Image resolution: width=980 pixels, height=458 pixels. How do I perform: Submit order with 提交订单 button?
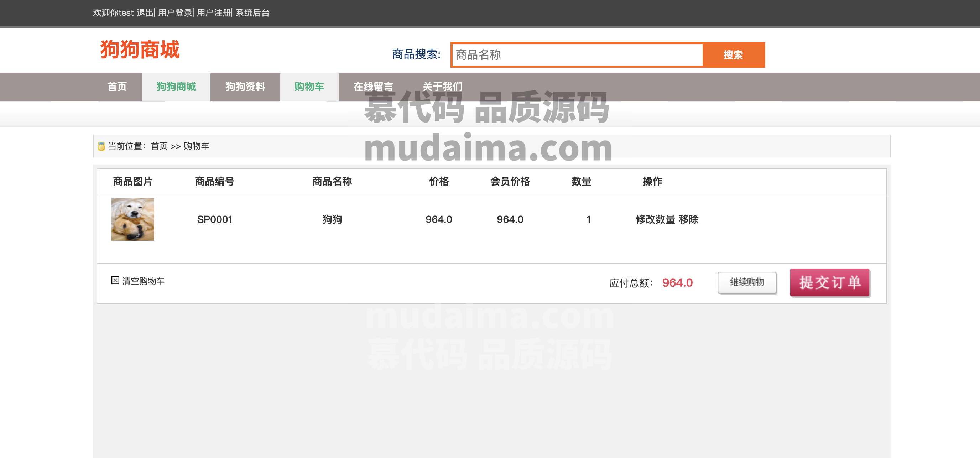[830, 282]
